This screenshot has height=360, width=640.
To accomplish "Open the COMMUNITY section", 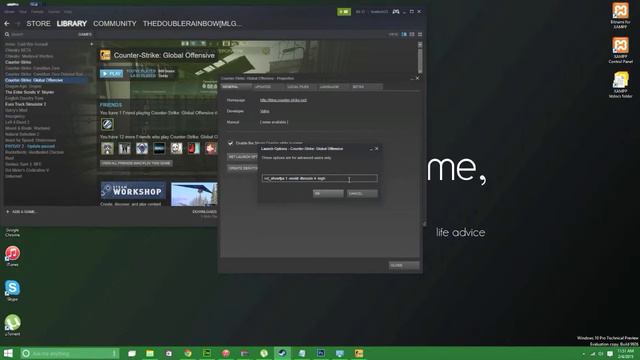I will 115,24.
